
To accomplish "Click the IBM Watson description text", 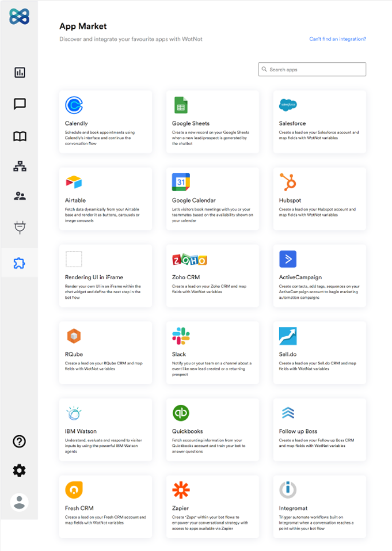I will (x=103, y=446).
